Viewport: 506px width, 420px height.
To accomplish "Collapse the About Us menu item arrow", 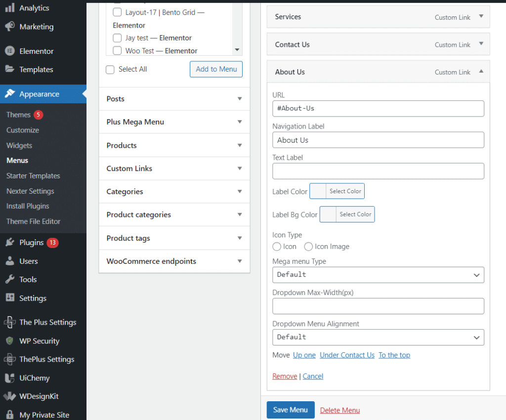I will pyautogui.click(x=481, y=71).
